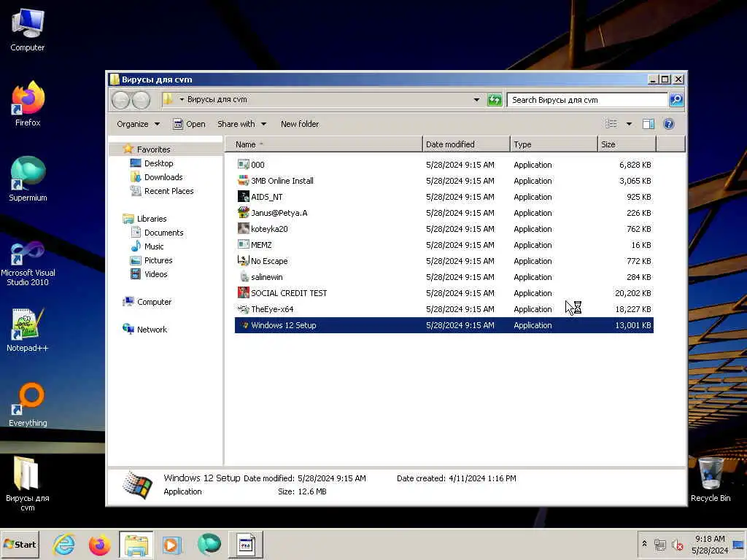This screenshot has width=747, height=560.
Task: Open Documents library in navigation pane
Action: [163, 233]
